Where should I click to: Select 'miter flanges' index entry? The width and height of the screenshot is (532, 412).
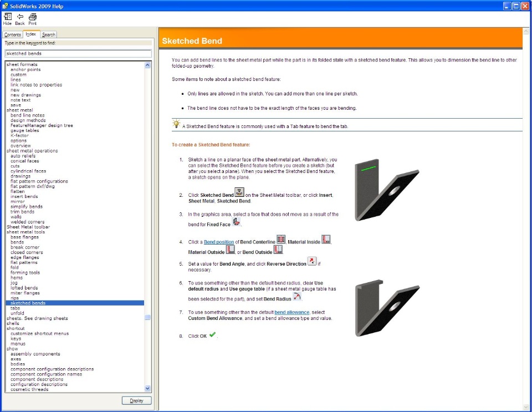[25, 293]
